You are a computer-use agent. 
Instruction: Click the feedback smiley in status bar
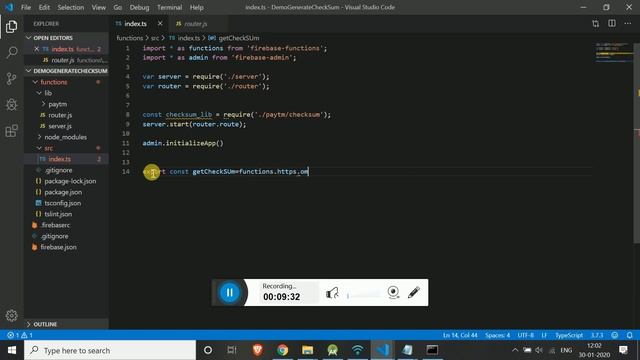[x=615, y=335]
